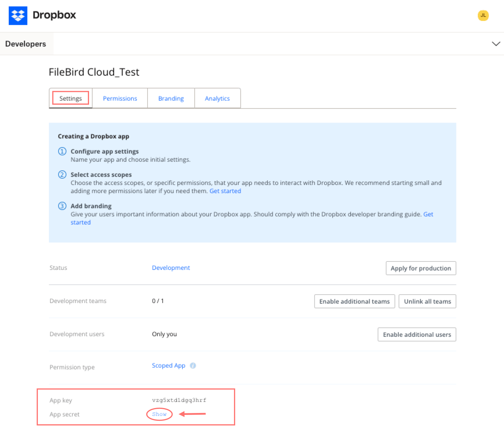Open the Scoped App link
Screen dimensions: 504x431
click(x=168, y=366)
